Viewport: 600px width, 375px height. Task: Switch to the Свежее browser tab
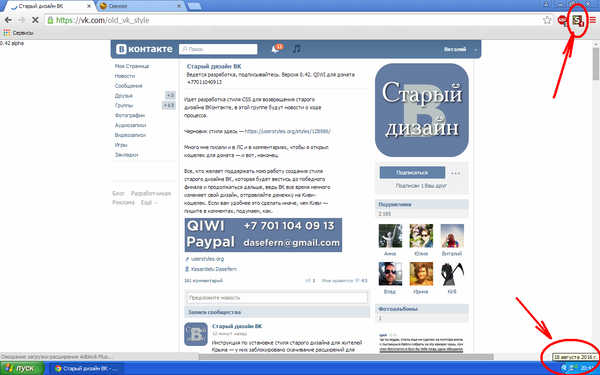(x=141, y=6)
